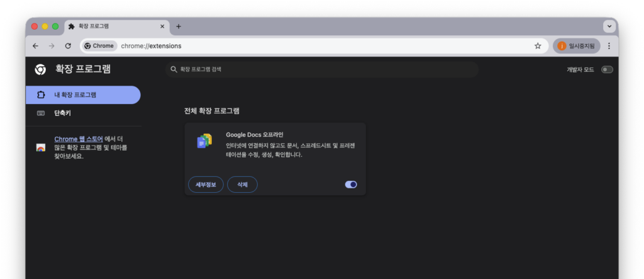Click the browser forward arrow
This screenshot has height=279, width=644.
tap(52, 46)
